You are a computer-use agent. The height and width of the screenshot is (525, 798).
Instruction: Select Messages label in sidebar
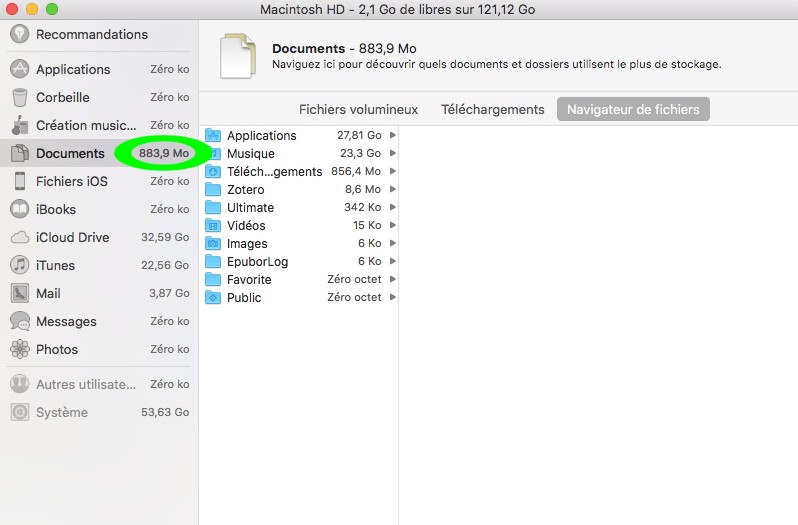[x=66, y=322]
